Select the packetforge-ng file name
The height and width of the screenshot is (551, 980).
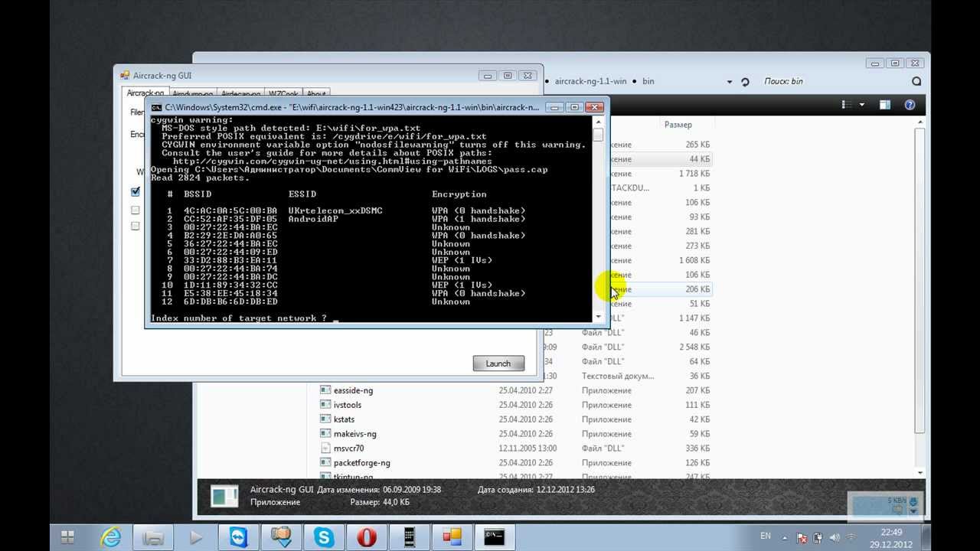[x=362, y=463]
